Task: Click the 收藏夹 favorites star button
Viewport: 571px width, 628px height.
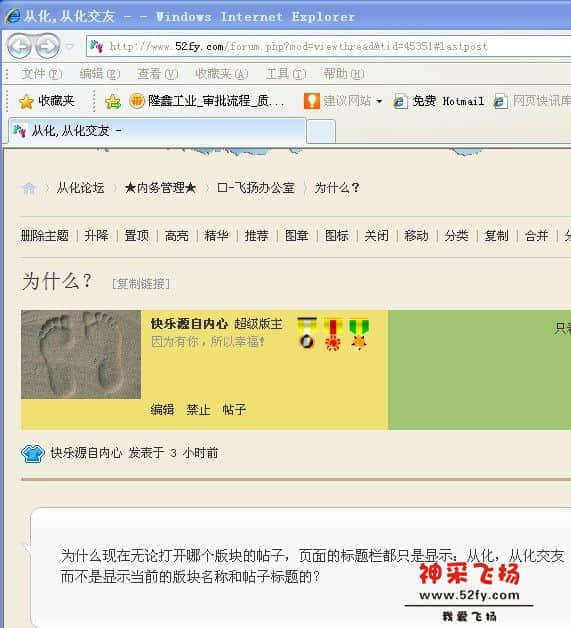Action: (46, 101)
